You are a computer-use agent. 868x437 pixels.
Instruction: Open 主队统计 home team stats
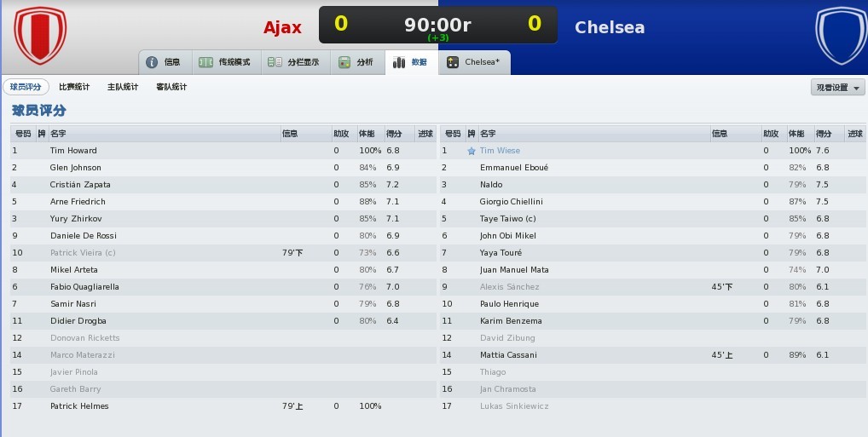coord(123,87)
